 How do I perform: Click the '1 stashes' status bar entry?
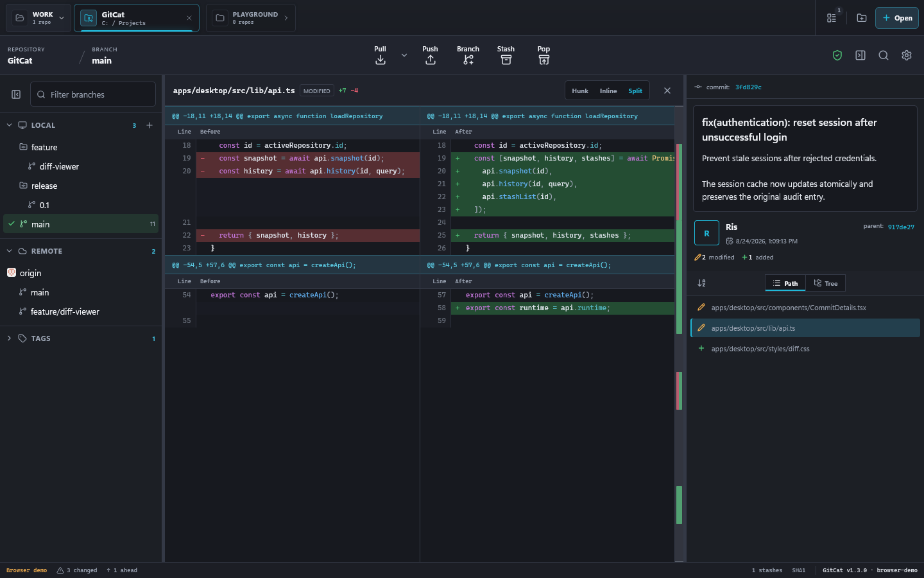(767, 570)
